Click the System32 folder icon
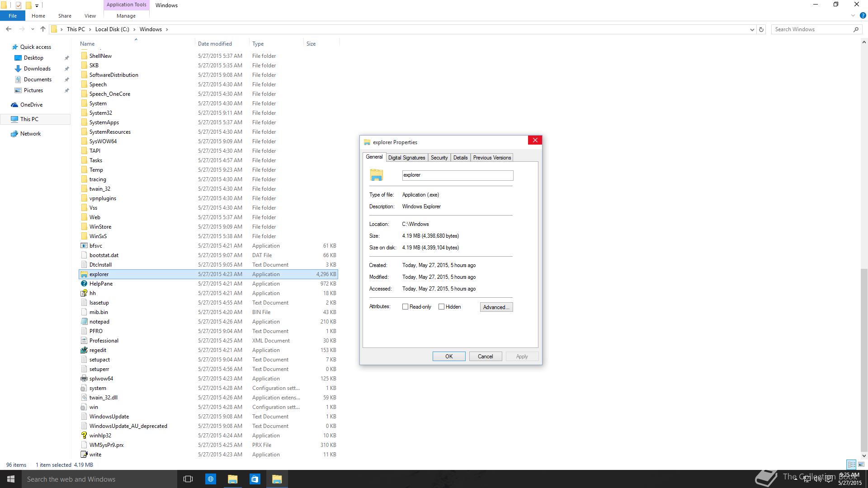The image size is (868, 488). (84, 113)
